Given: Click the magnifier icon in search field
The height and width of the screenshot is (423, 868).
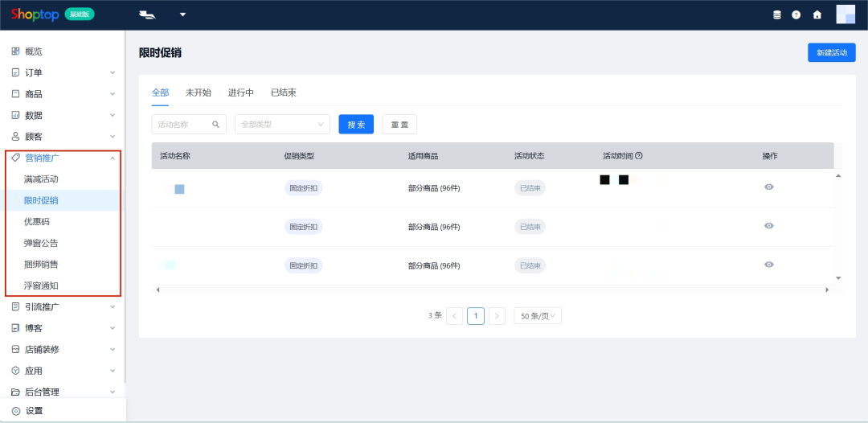Looking at the screenshot, I should point(216,124).
